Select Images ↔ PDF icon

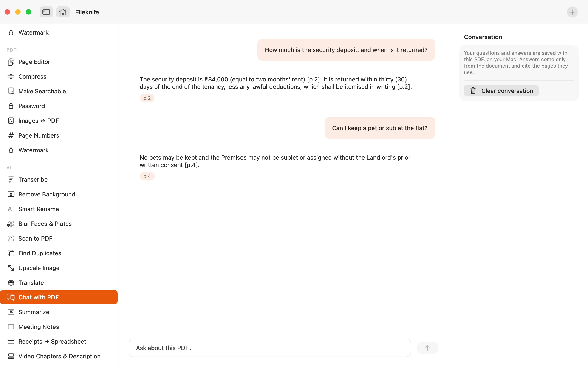tap(11, 121)
